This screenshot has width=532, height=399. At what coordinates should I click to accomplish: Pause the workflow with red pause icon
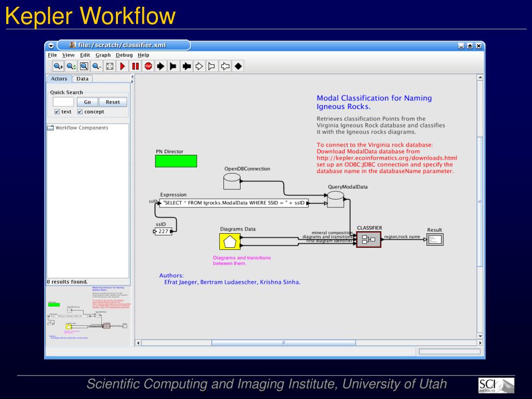point(136,66)
